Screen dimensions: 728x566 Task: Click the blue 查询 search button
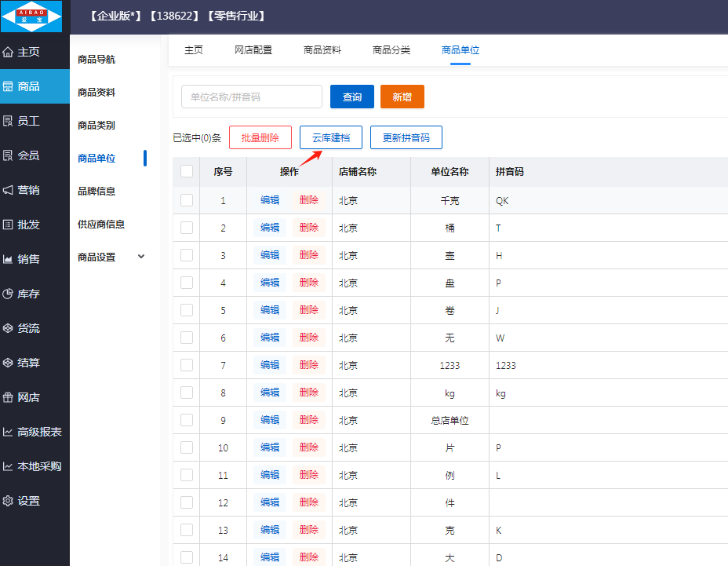(x=352, y=97)
